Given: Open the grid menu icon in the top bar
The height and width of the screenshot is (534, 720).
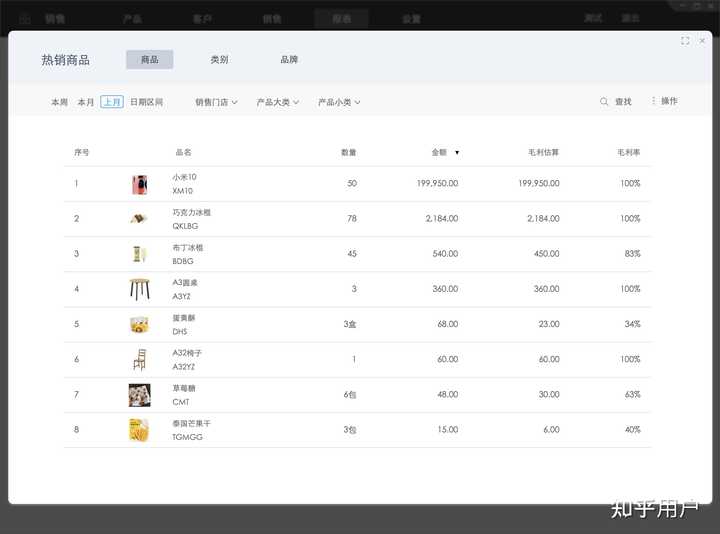Looking at the screenshot, I should pyautogui.click(x=25, y=19).
